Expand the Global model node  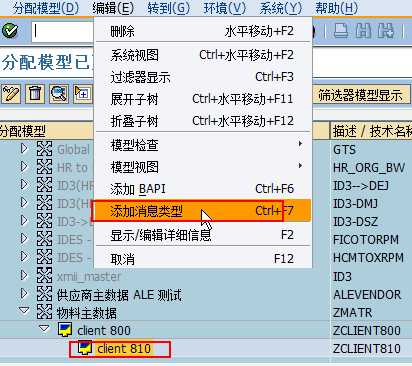pos(24,148)
